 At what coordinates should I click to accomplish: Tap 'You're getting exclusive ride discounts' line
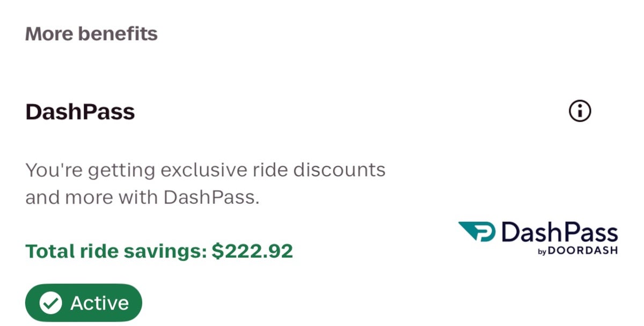point(205,171)
